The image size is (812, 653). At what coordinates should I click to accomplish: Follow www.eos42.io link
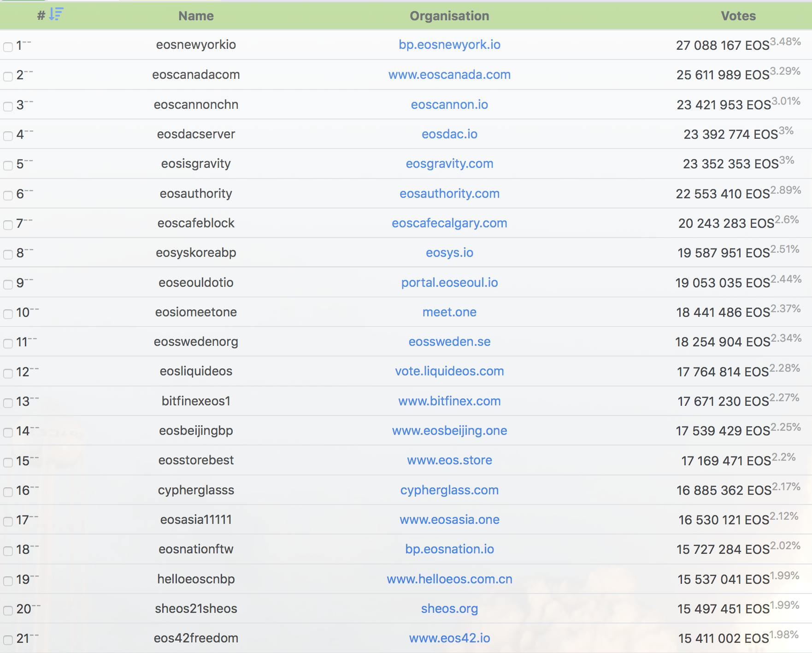click(x=449, y=638)
